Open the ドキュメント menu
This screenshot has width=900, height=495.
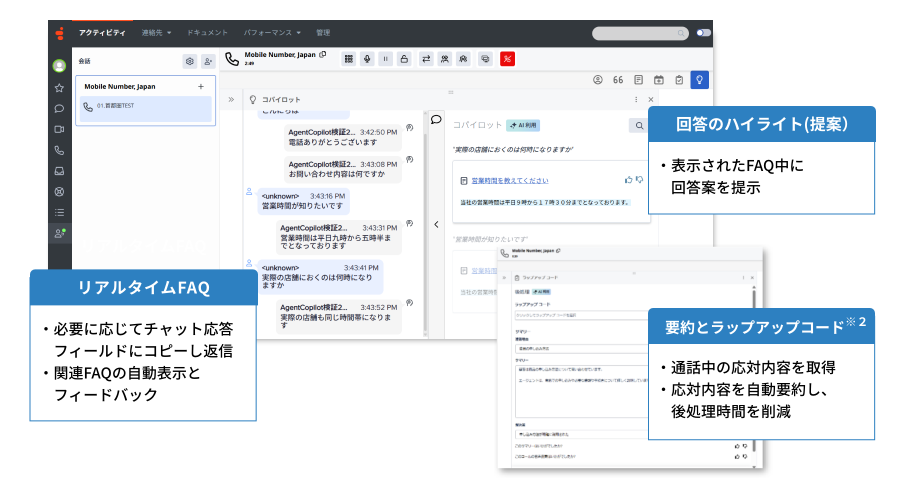pos(207,33)
